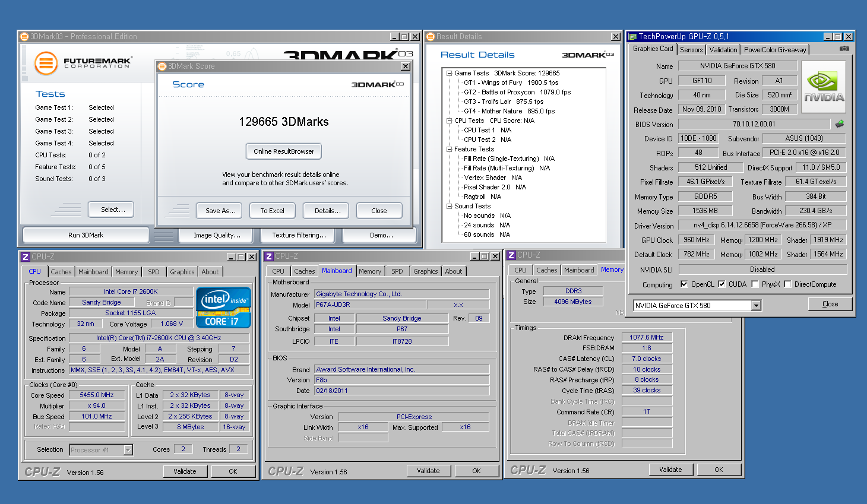
Task: Open Image Quality... settings
Action: (217, 235)
